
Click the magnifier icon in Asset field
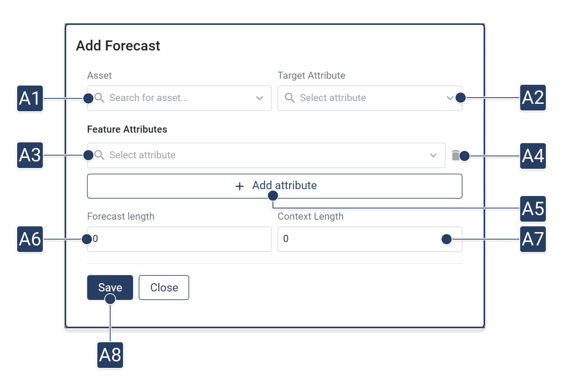100,98
